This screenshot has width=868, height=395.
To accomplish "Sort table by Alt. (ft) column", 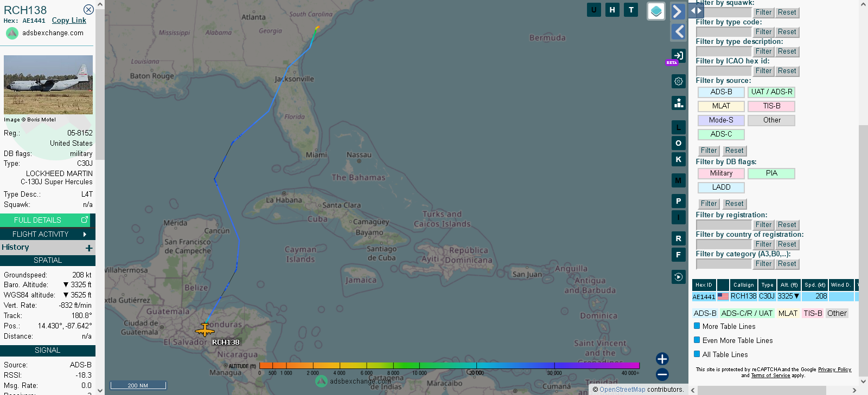I will coord(789,285).
